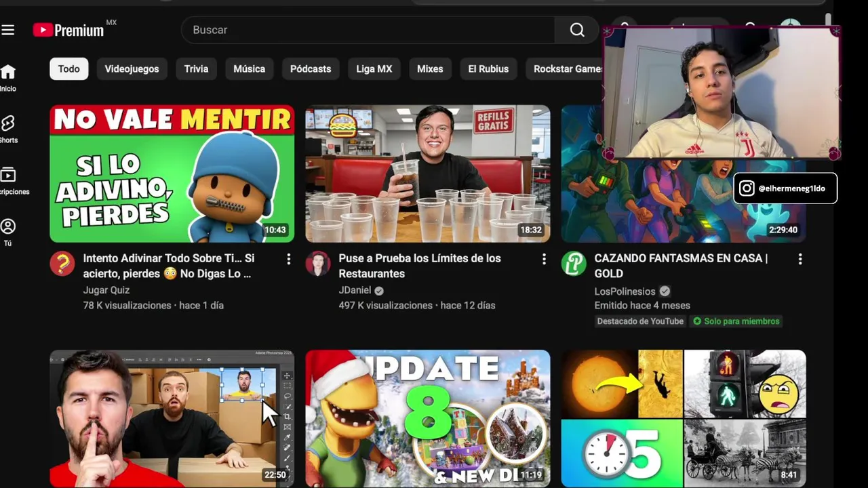Open the Photoshop boxes video thumbnail

coord(172,418)
